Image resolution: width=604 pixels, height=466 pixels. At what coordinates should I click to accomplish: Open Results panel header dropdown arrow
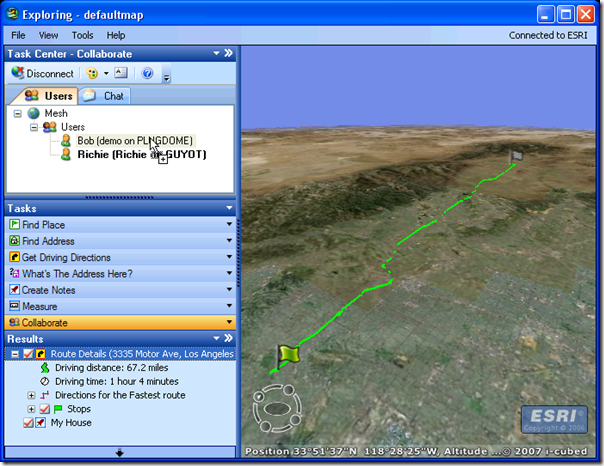coord(216,339)
